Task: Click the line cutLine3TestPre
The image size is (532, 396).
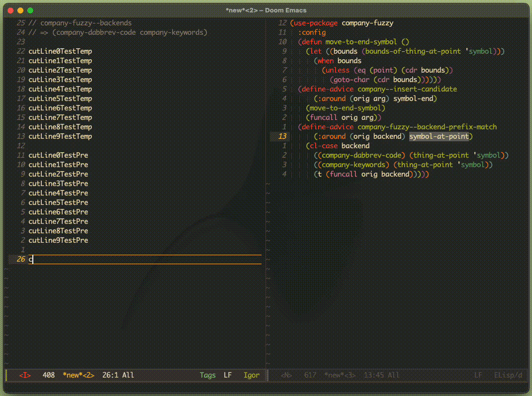Action: coord(58,184)
